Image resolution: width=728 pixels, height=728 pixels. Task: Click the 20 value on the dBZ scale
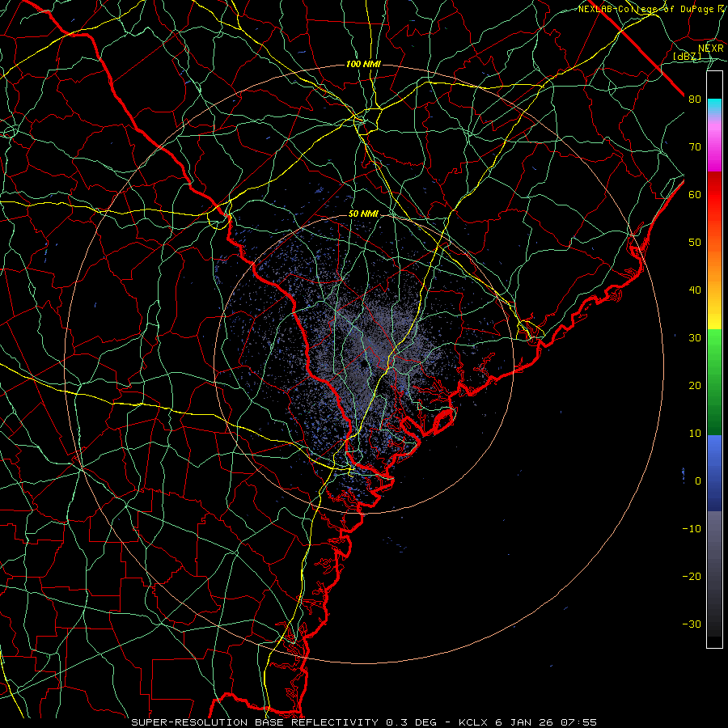695,385
